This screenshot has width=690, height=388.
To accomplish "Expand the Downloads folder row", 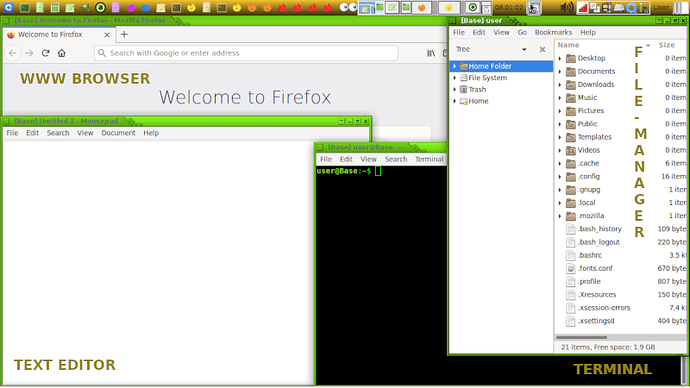I will 560,84.
